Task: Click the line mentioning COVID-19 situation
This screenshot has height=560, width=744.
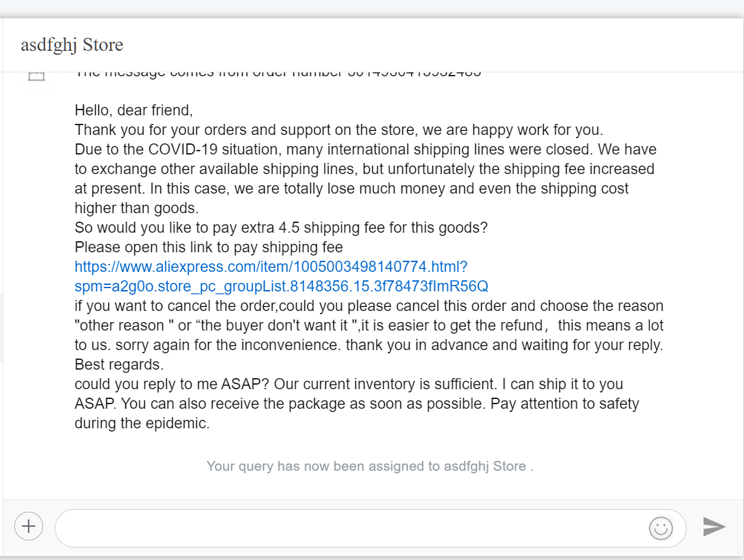Action: [x=365, y=149]
